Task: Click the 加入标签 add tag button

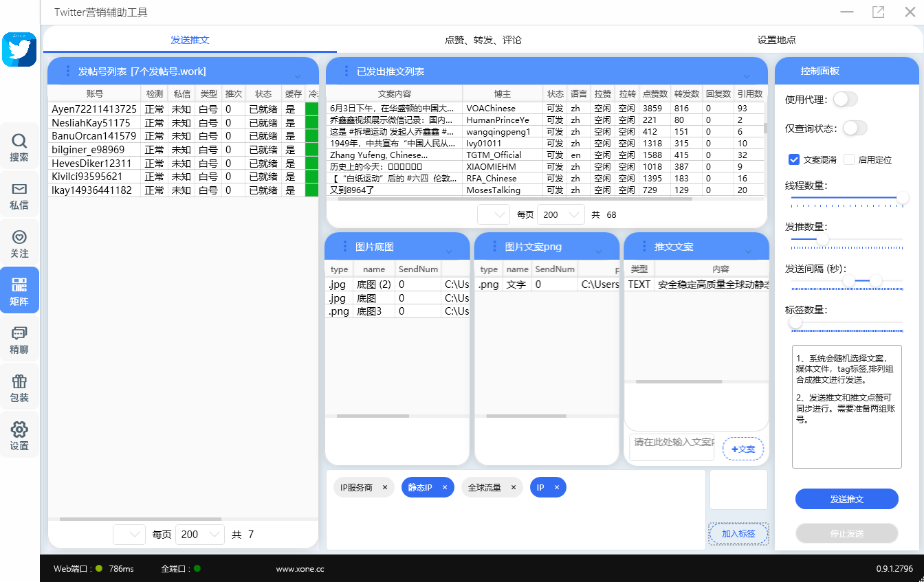Action: [738, 533]
